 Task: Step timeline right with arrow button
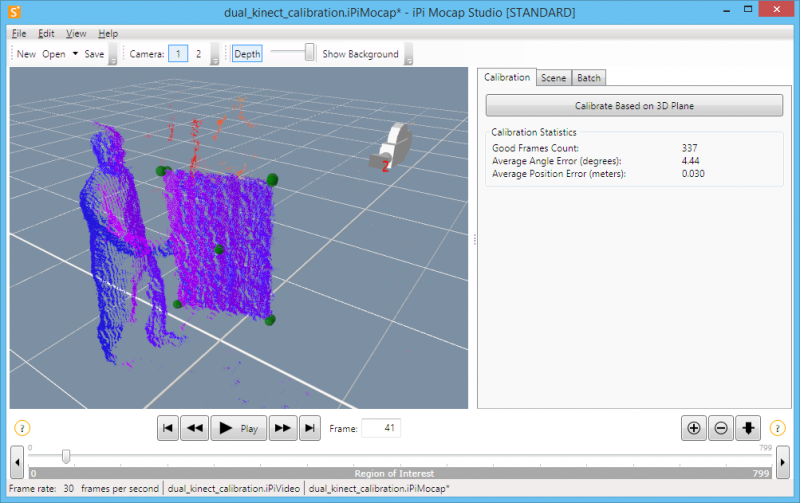(783, 462)
